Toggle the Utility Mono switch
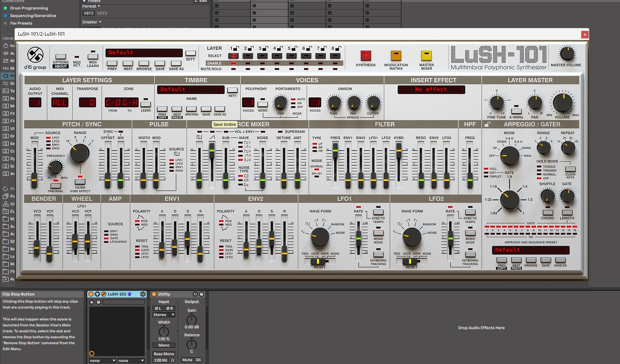Image resolution: width=620 pixels, height=364 pixels. coord(164,345)
